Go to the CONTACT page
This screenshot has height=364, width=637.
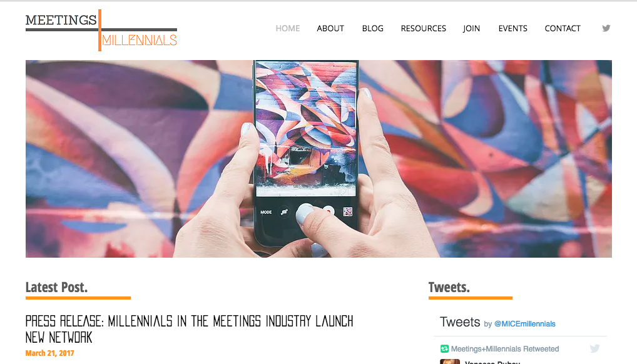[563, 28]
